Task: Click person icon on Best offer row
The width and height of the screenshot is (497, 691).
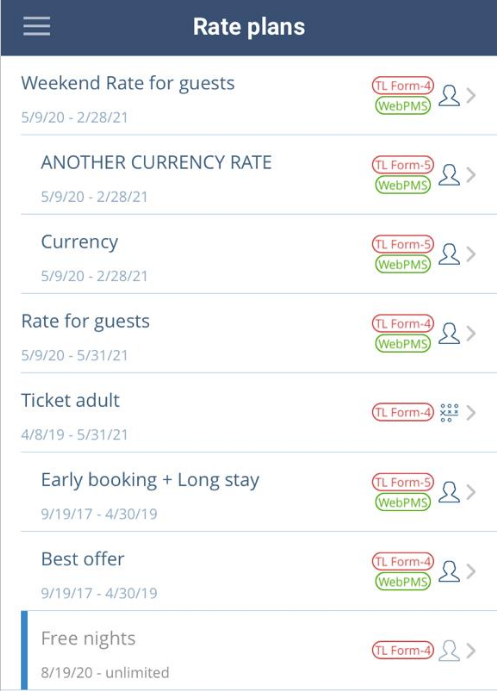Action: pos(449,572)
